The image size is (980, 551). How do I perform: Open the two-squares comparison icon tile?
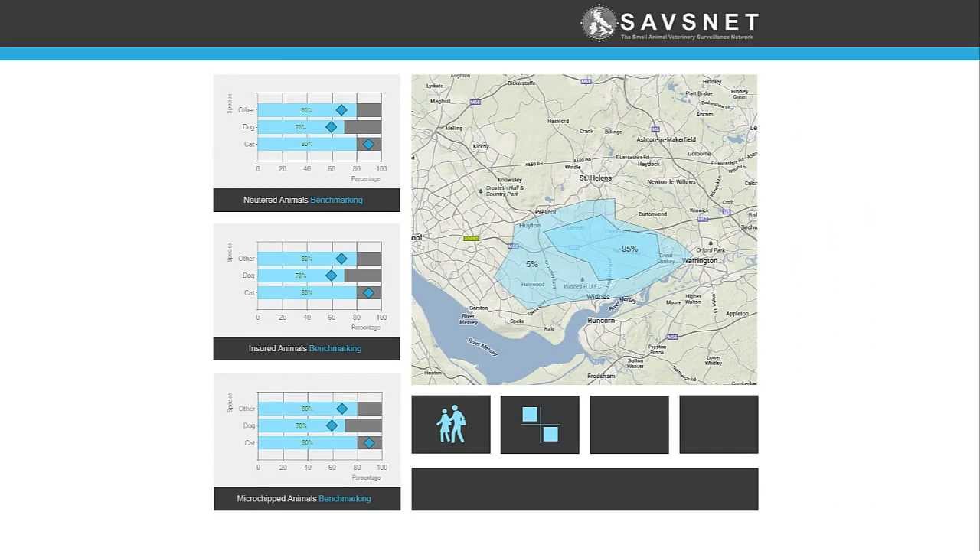coord(540,425)
